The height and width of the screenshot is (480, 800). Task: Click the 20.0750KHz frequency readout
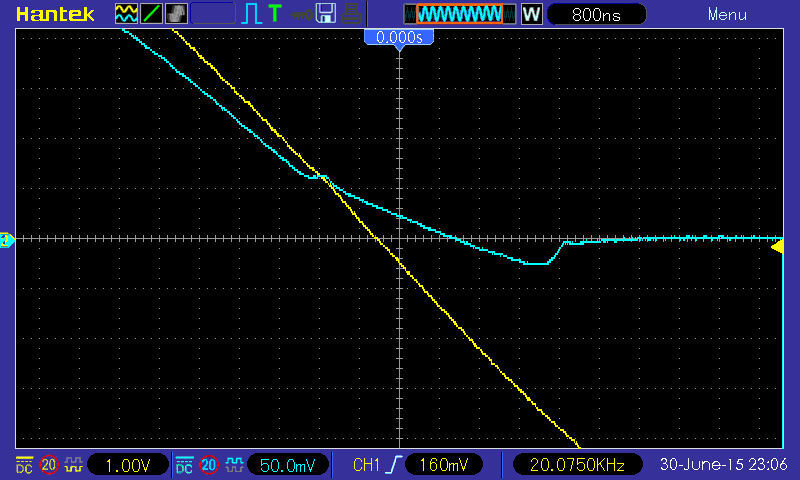tap(577, 465)
